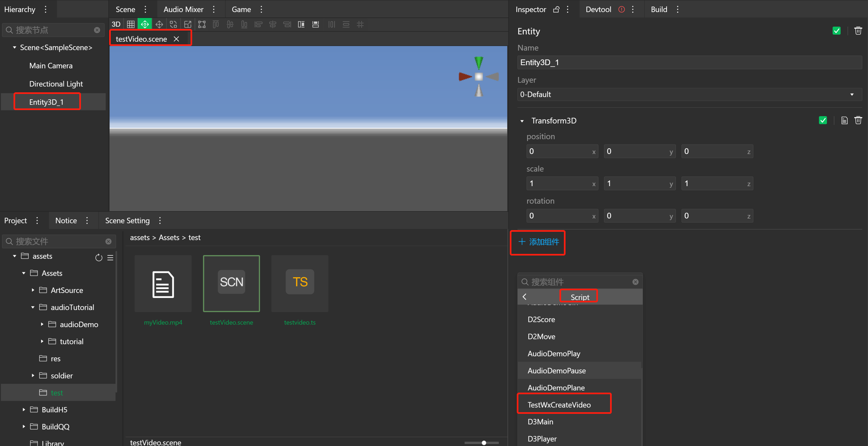Expand the soldier folder in Project tree
The height and width of the screenshot is (446, 868).
coord(33,375)
